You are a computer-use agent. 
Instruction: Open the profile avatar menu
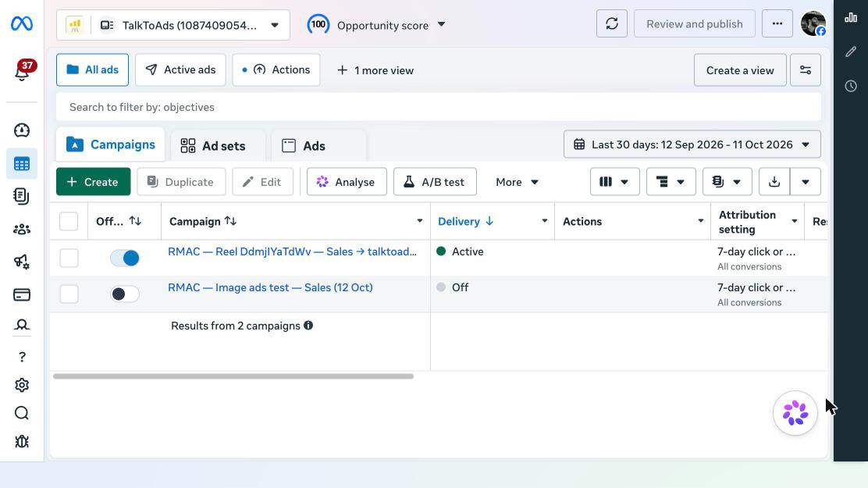coord(813,24)
